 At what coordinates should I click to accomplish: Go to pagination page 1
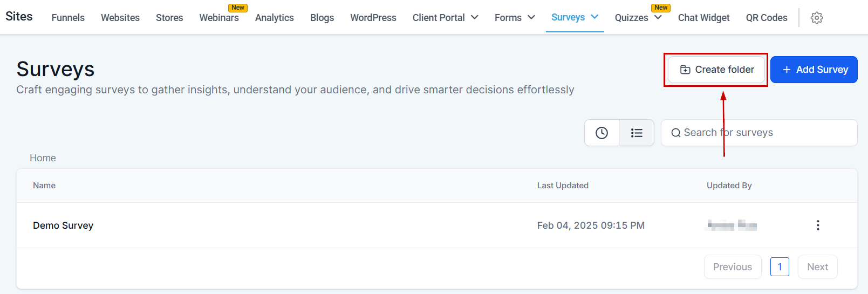[780, 267]
